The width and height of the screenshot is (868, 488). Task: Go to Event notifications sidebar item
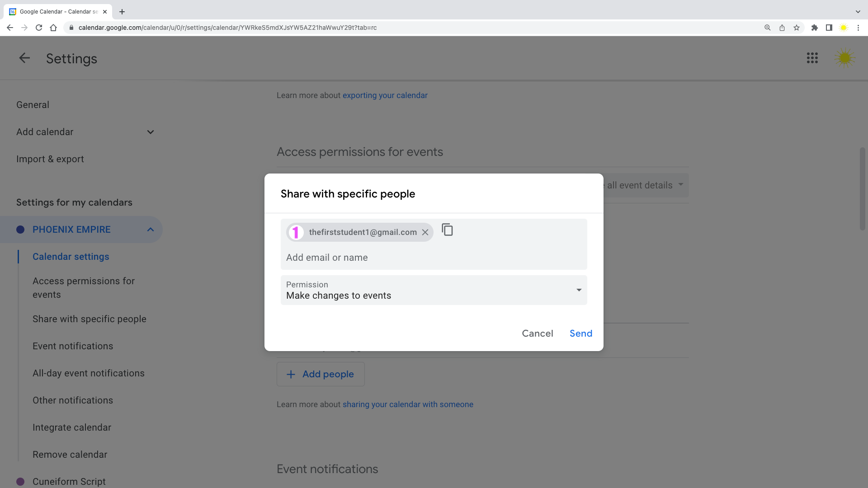point(73,346)
